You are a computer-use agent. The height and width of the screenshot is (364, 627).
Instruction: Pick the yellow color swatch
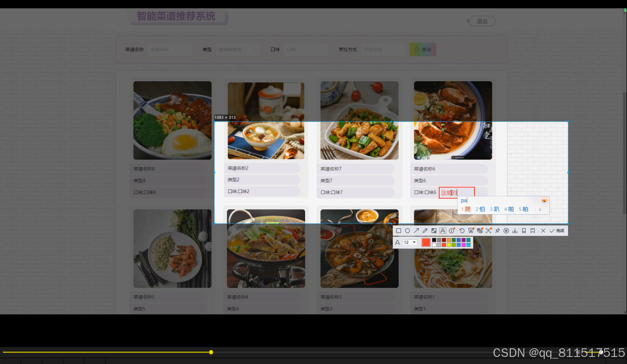coord(449,244)
